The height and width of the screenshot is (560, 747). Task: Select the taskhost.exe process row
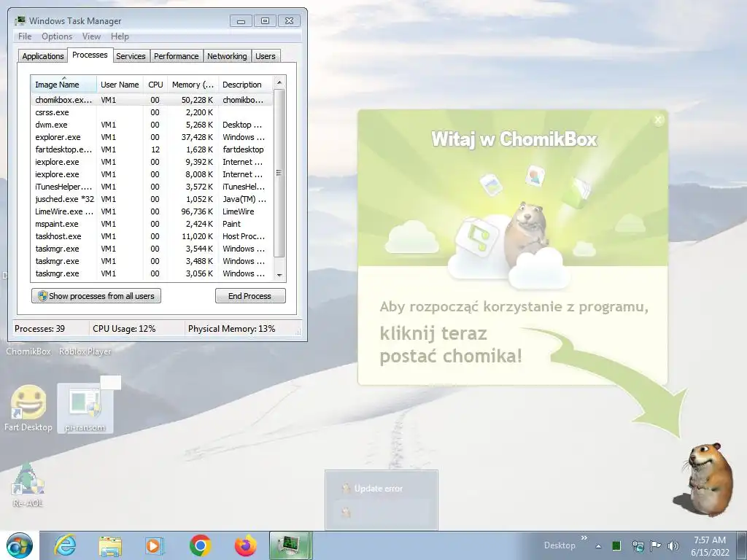pyautogui.click(x=152, y=236)
